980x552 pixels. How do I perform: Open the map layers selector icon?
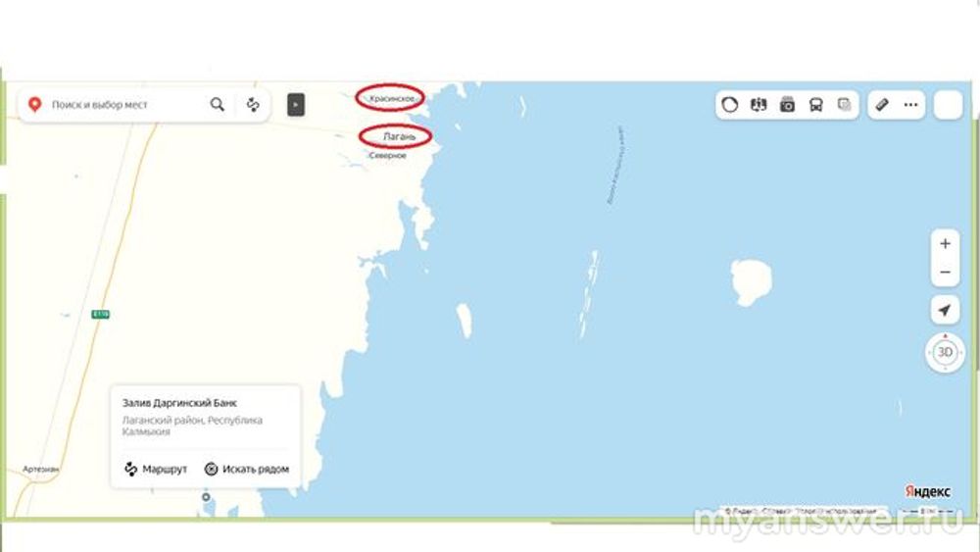(845, 104)
